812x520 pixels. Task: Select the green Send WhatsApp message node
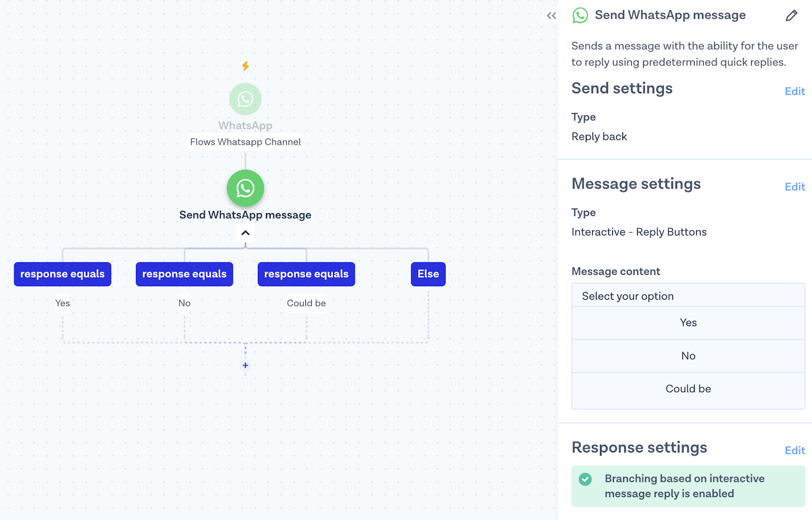(245, 188)
